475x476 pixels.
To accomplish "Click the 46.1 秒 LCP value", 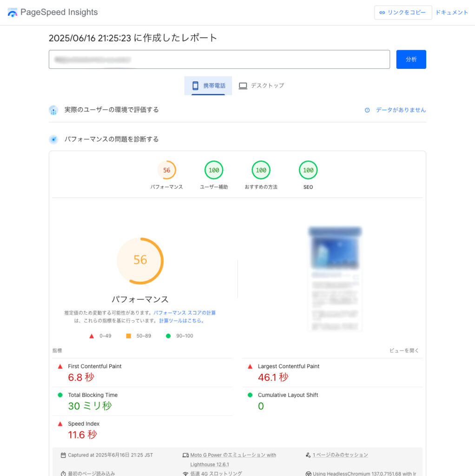I will [273, 377].
